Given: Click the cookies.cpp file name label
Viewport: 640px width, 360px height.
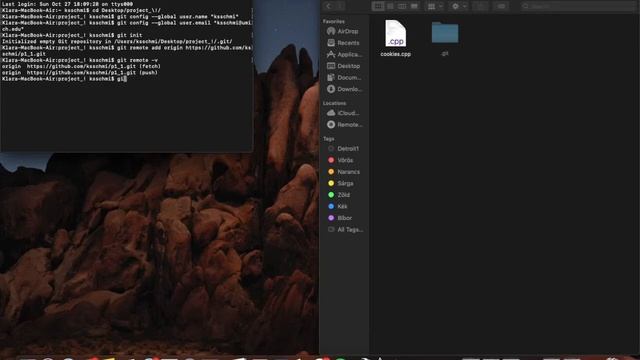Looking at the screenshot, I should [396, 54].
